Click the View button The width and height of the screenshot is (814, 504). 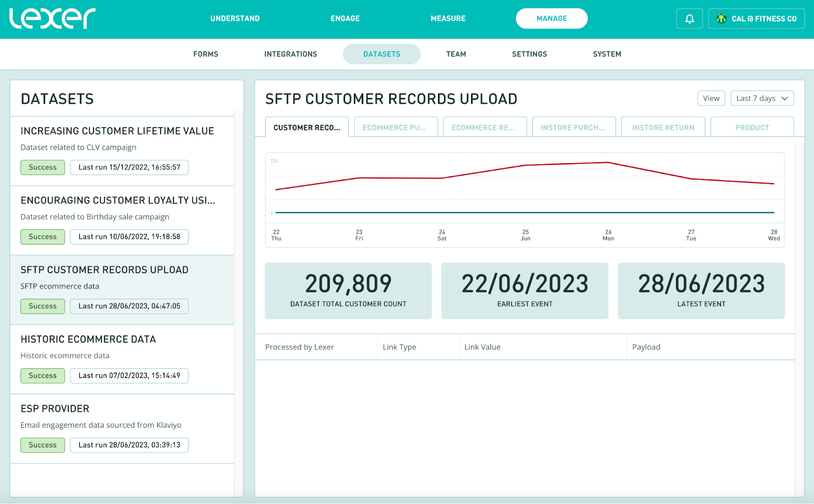click(711, 98)
